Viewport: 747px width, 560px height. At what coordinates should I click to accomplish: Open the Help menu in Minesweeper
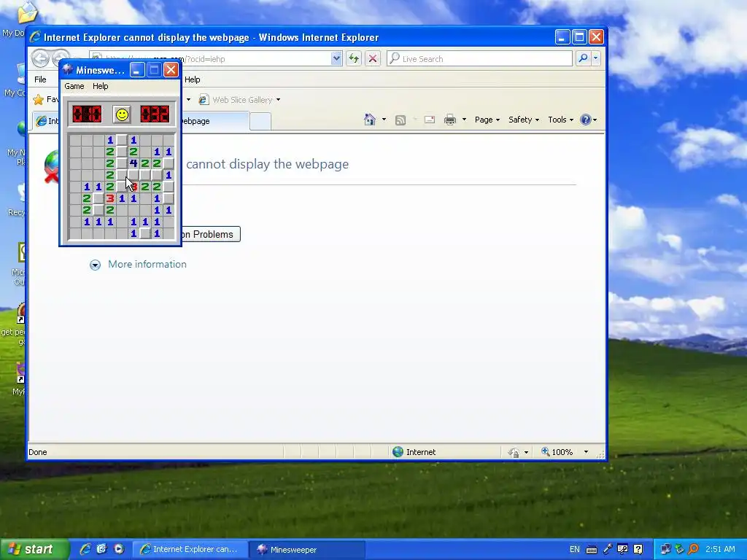tap(101, 86)
